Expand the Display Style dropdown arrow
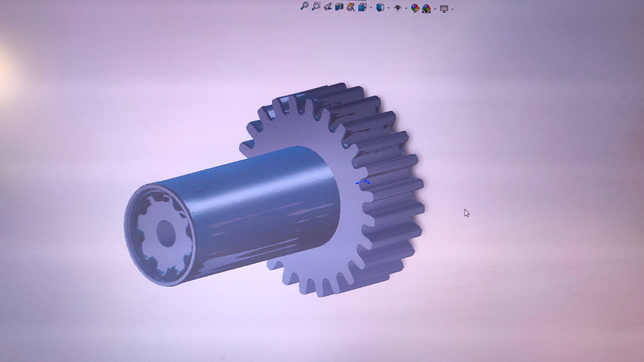The height and width of the screenshot is (362, 644). click(389, 8)
